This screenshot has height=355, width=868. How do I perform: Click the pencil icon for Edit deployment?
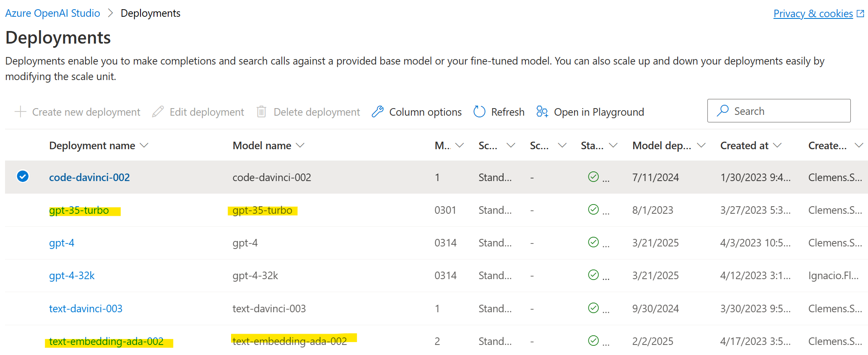point(158,112)
